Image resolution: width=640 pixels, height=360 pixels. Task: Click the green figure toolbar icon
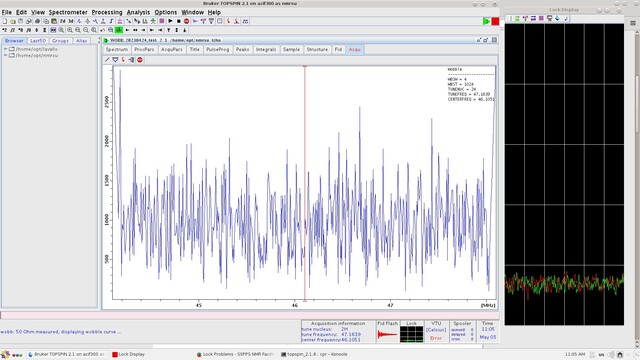point(153,21)
